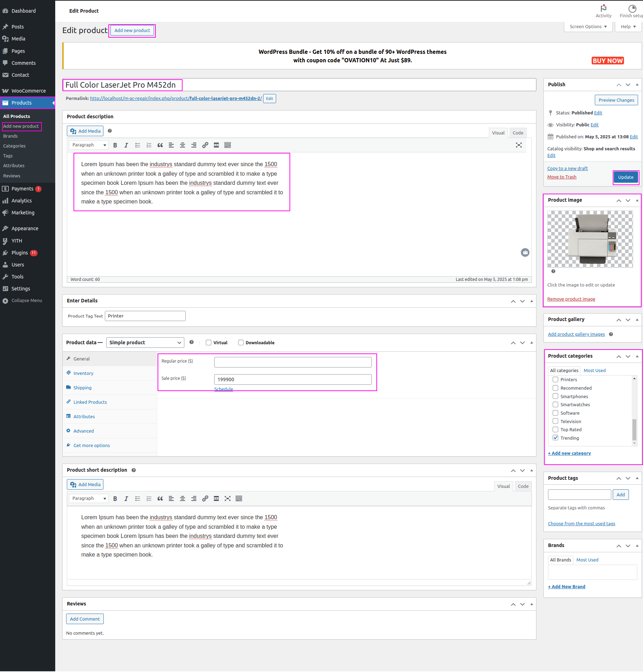The width and height of the screenshot is (643, 672).
Task: Apply blockquote in short description editor
Action: click(x=160, y=498)
